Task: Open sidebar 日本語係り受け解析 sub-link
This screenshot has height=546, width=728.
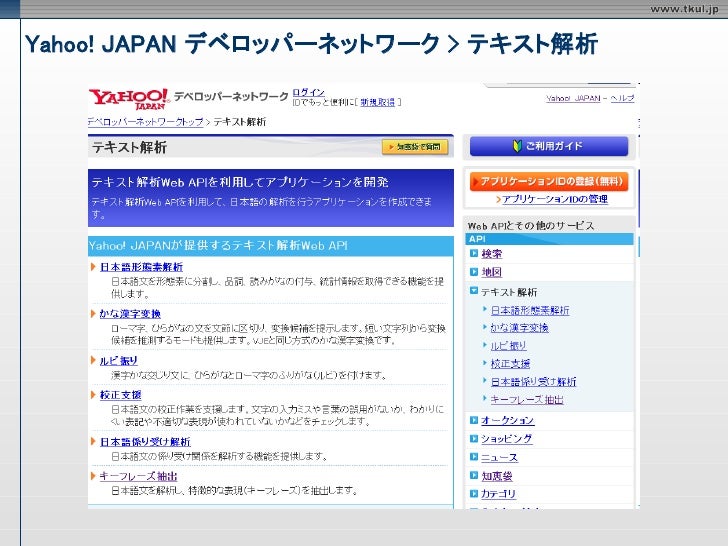Action: 533,382
